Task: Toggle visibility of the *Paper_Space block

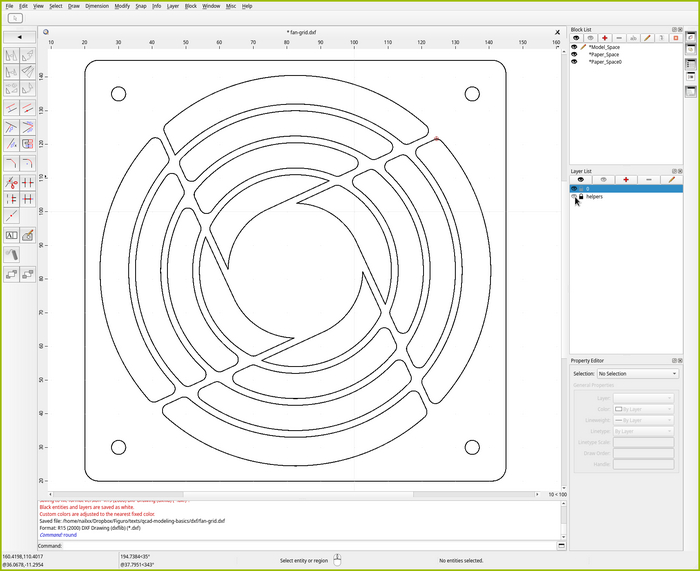Action: [574, 54]
